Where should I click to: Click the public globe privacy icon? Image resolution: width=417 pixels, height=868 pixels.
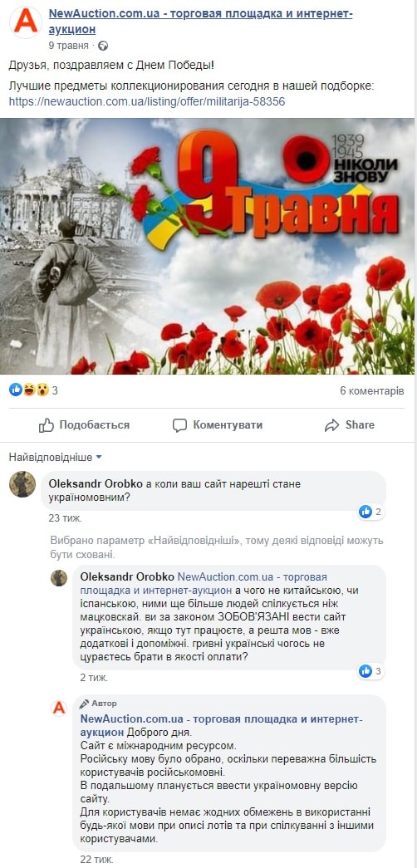[103, 46]
